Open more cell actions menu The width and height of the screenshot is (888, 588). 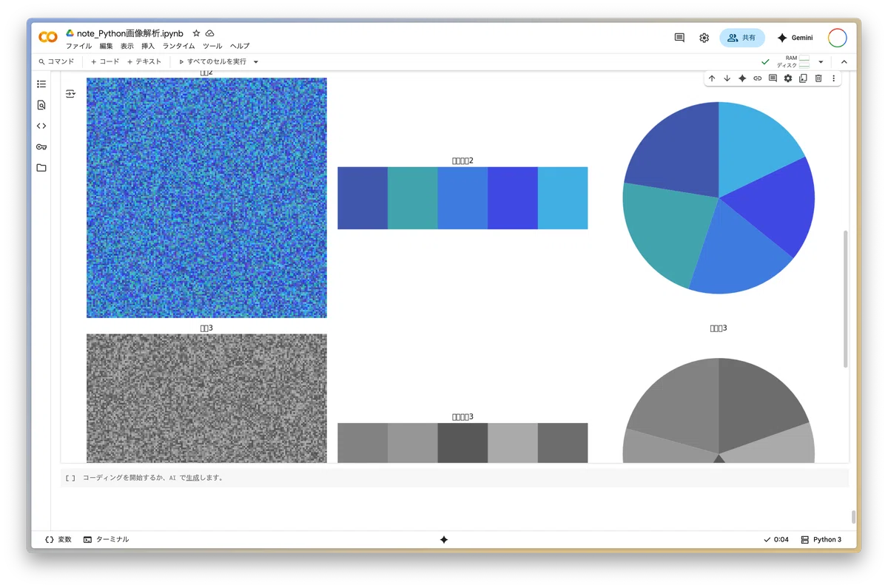tap(833, 78)
